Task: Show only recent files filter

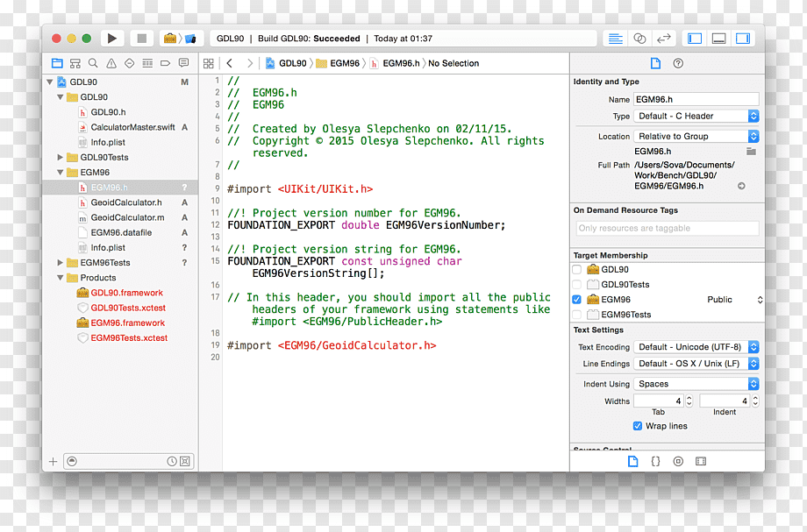Action: pyautogui.click(x=171, y=462)
